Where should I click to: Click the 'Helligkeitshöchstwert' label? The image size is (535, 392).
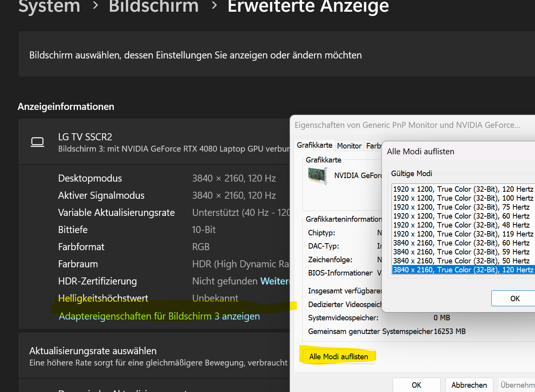point(103,298)
